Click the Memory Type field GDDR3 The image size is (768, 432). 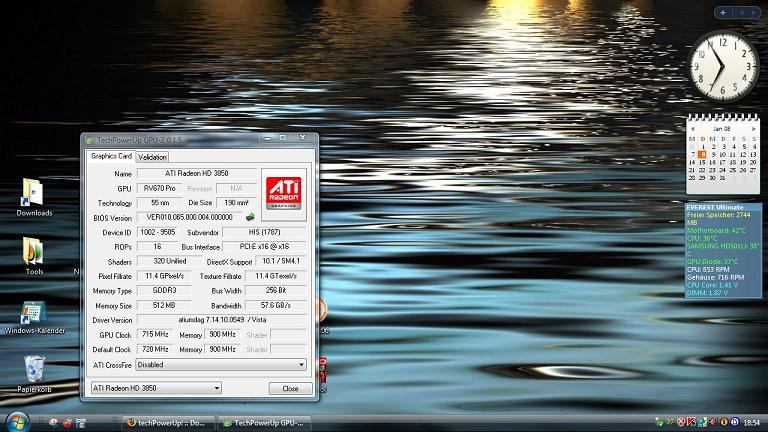coord(164,290)
